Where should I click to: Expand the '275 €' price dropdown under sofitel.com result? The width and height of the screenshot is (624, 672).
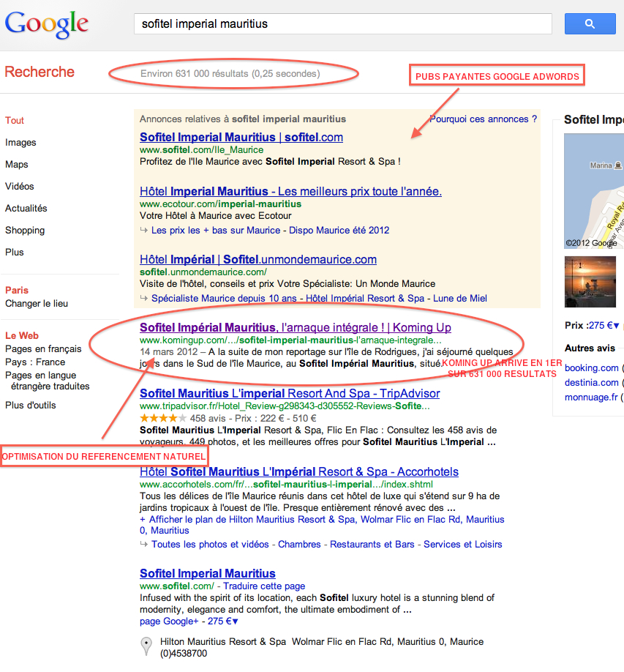222,621
